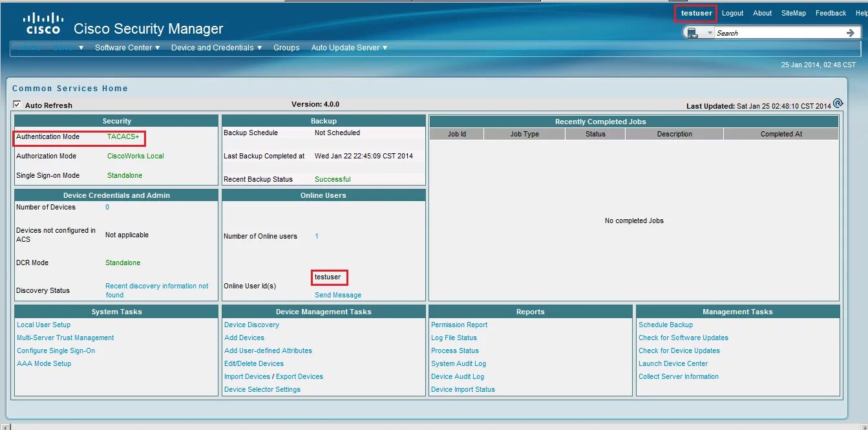Click the testuser Online User Id
Image resolution: width=868 pixels, height=430 pixels.
click(x=328, y=277)
